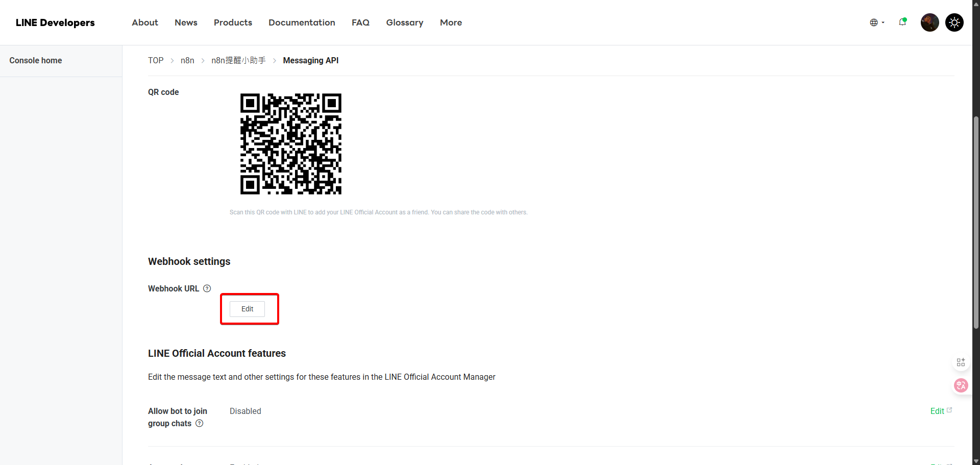
Task: Click Edit link for Allow bot to join group chats
Action: pyautogui.click(x=938, y=411)
